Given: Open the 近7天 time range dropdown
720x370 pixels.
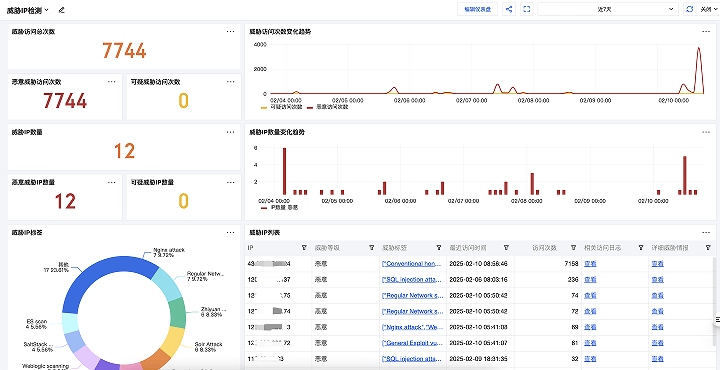Looking at the screenshot, I should (608, 9).
